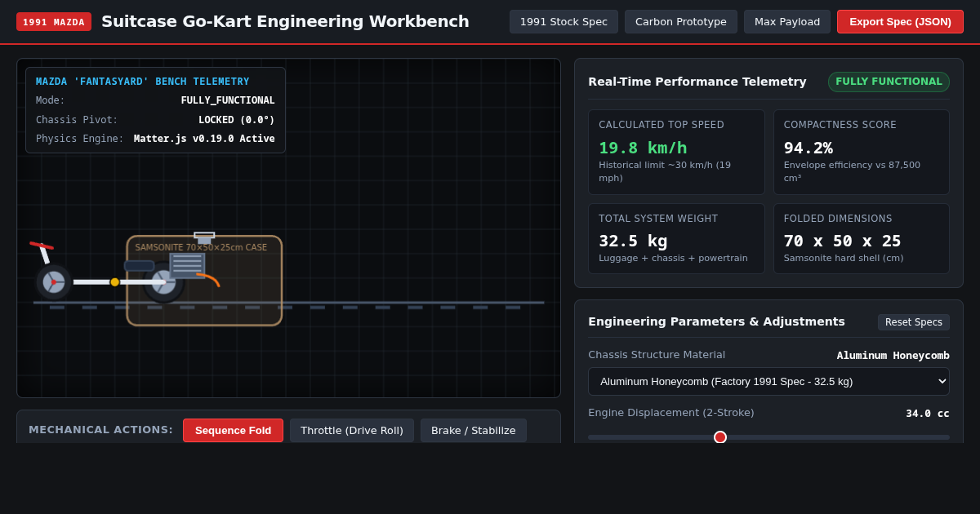The image size is (980, 514).
Task: Trigger Throttle (Drive Roll)
Action: click(x=352, y=430)
